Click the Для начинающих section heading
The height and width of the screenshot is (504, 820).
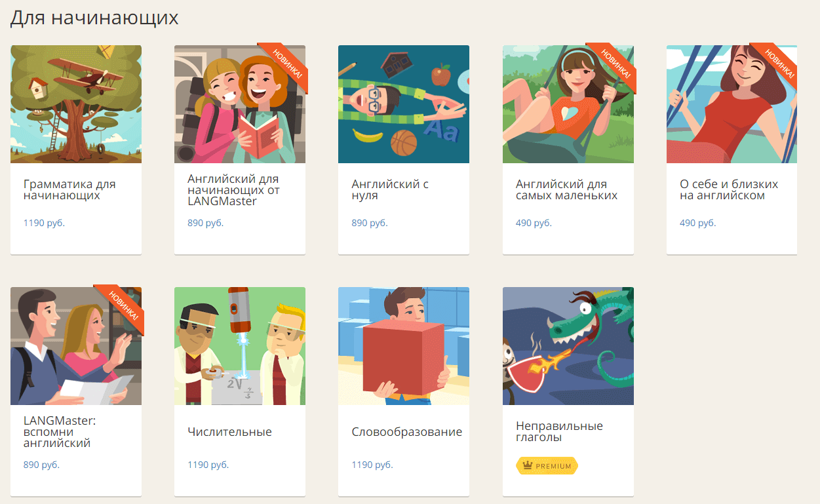point(94,18)
